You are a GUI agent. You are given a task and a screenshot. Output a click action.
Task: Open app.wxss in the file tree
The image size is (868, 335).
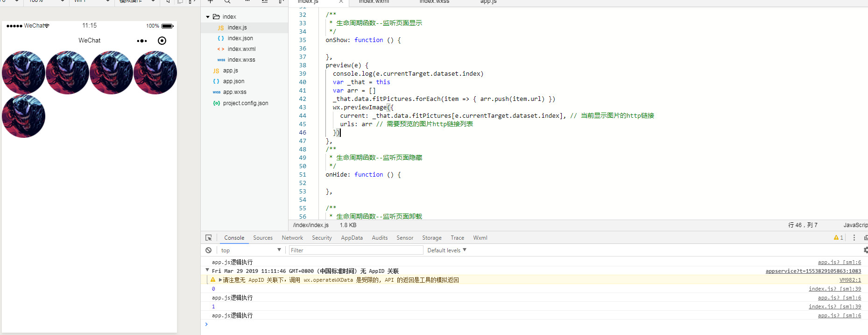tap(234, 92)
